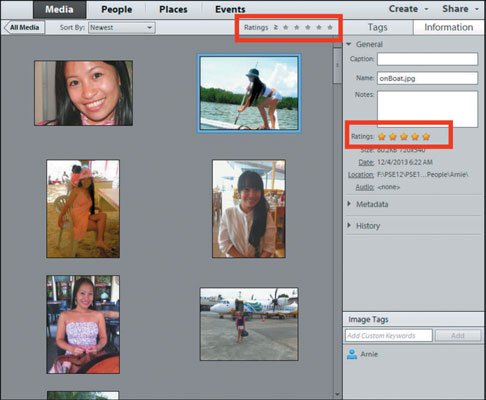Screen dimensions: 486x400
Task: Click the Add Custom Keywords field
Action: tap(389, 335)
